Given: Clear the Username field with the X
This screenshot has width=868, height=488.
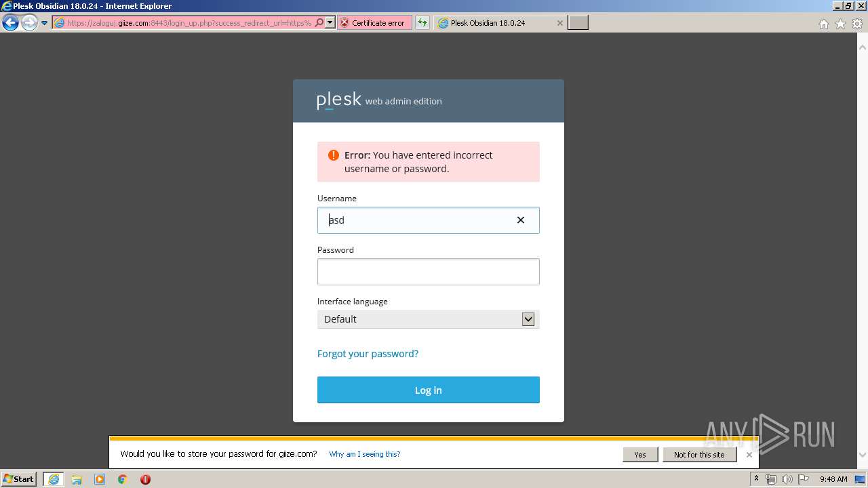Looking at the screenshot, I should 521,220.
